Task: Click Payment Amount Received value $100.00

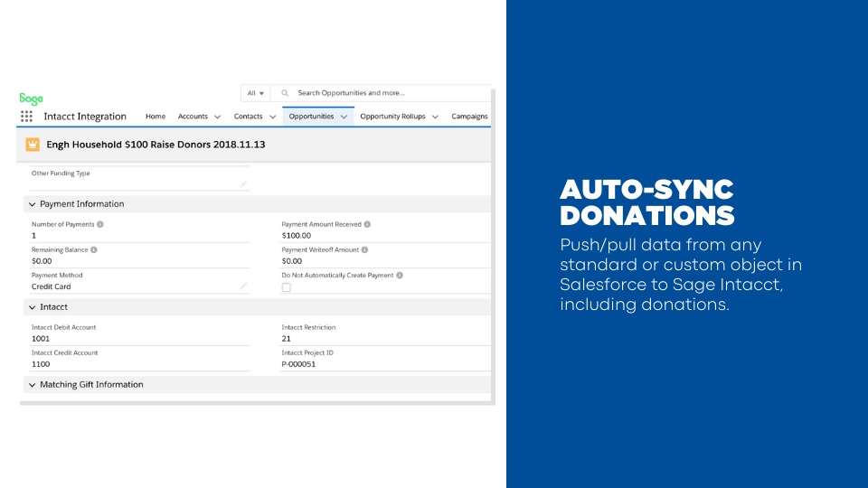Action: [297, 236]
